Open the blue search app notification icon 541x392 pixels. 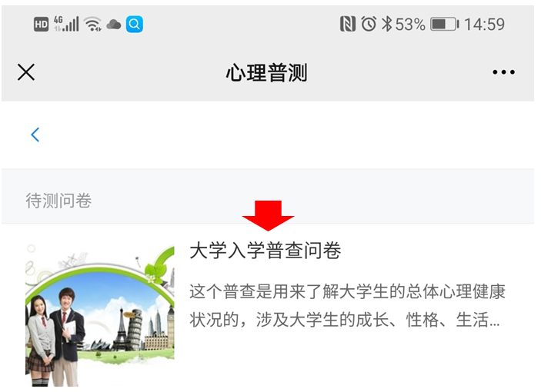135,24
